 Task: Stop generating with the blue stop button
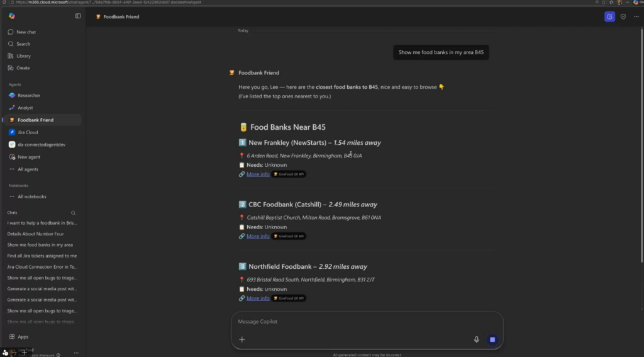click(492, 340)
